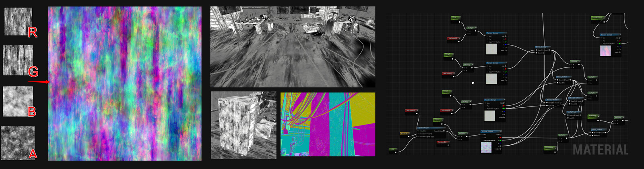Viewport: 644px width, 169px height.
Task: Select the yellow 0.5,0.5 constant node
Action: (x=405, y=135)
